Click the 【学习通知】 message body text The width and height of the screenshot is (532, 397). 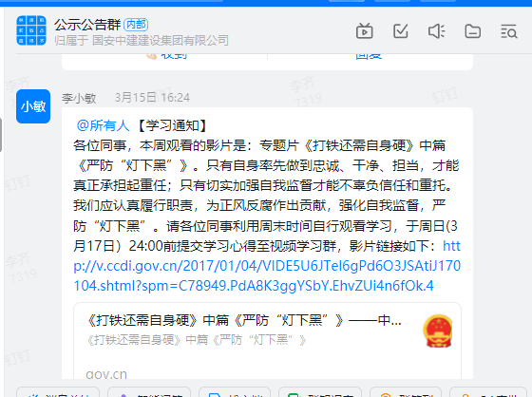click(x=173, y=125)
